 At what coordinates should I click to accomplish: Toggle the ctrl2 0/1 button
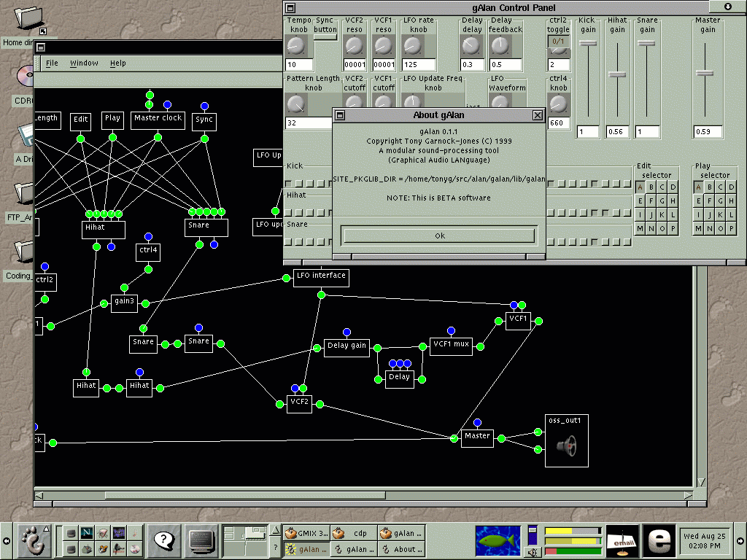coord(558,42)
